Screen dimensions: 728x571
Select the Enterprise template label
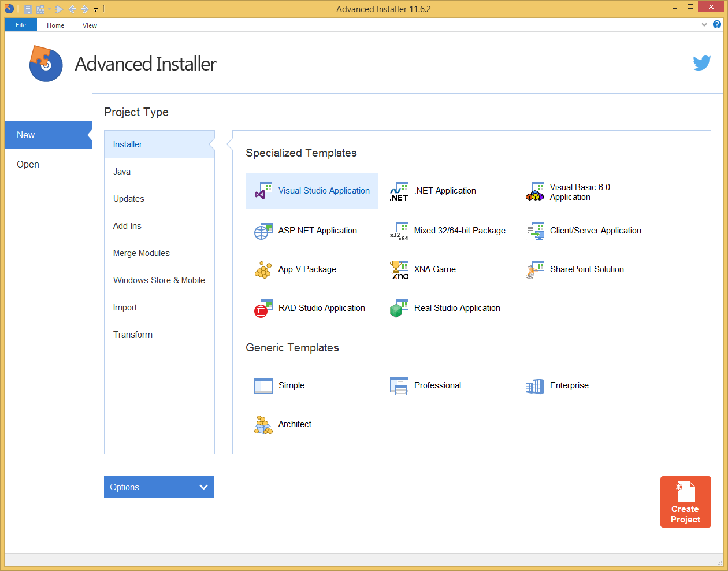pos(570,385)
